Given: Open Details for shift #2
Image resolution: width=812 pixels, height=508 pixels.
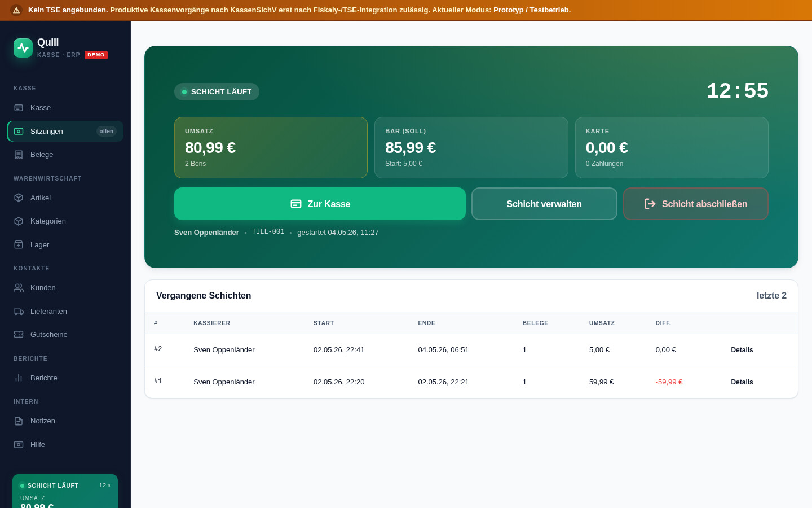Looking at the screenshot, I should pyautogui.click(x=742, y=350).
